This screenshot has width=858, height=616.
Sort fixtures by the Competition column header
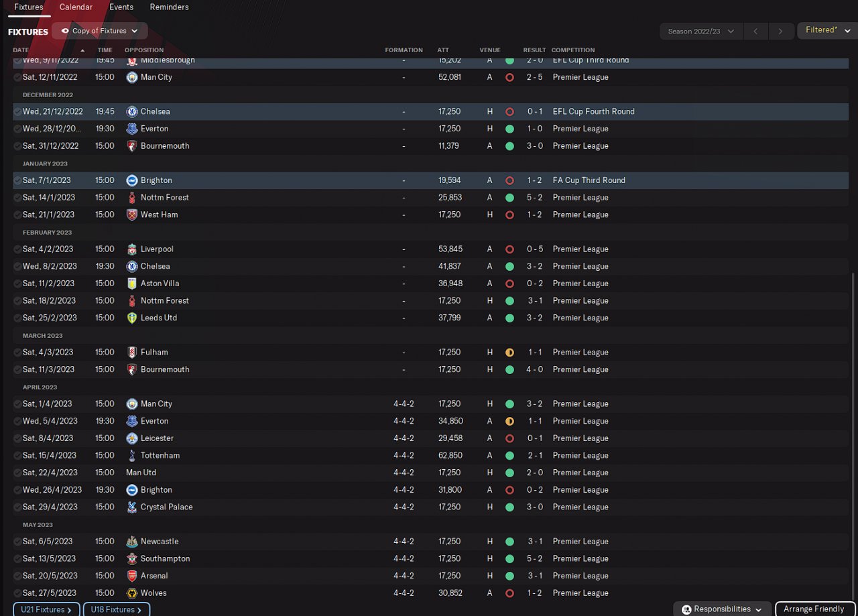[x=573, y=50]
